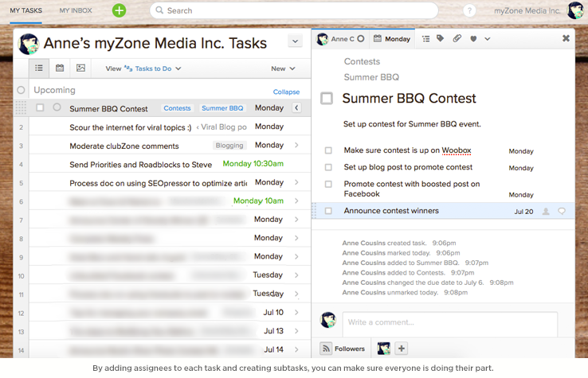Select the MY TASKS tab

click(x=25, y=10)
